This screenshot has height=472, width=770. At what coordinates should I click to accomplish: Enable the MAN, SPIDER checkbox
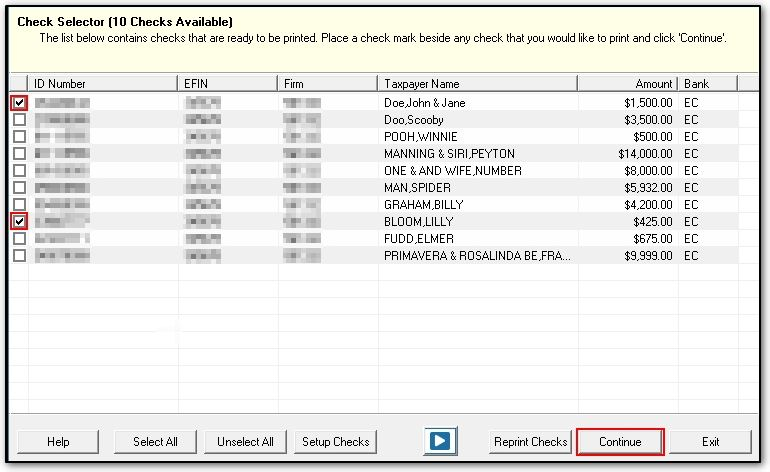click(x=19, y=188)
